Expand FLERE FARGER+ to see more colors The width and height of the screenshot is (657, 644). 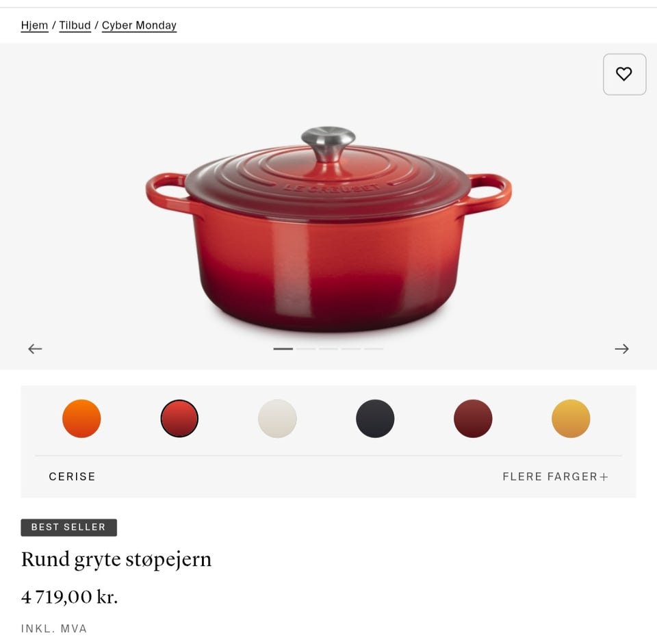(555, 476)
